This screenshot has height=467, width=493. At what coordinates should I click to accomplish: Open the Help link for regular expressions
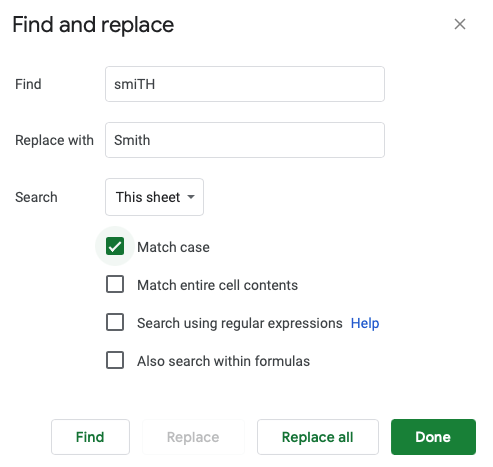tap(365, 323)
